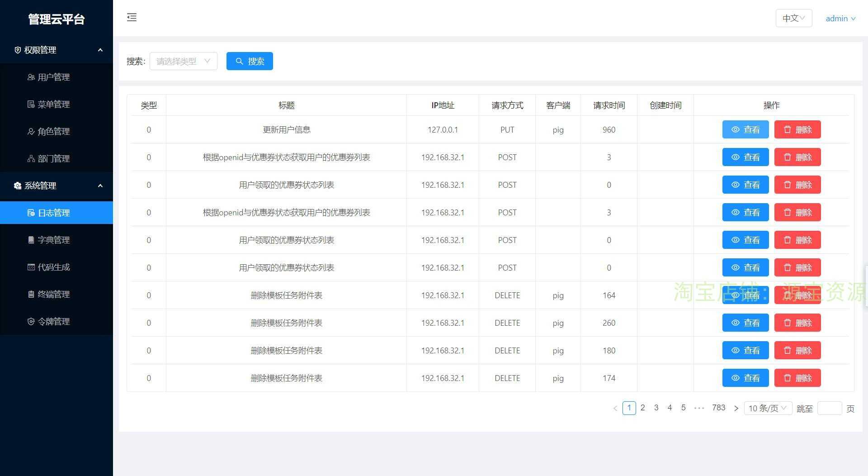Open the 10 条/页 page size dropdown

(768, 408)
